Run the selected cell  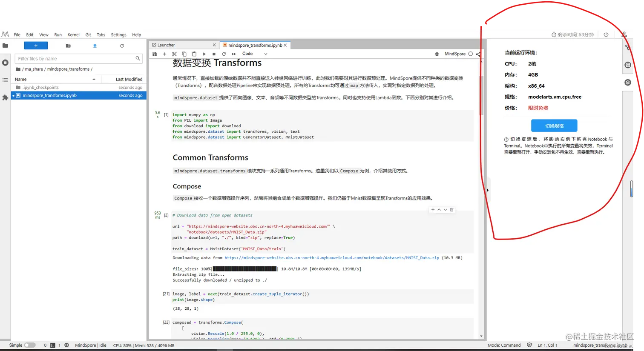tap(204, 54)
